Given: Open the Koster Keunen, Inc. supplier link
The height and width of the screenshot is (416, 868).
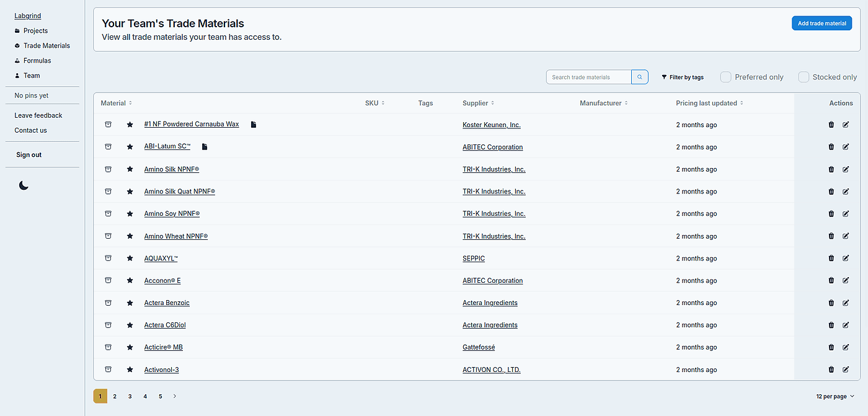Looking at the screenshot, I should (x=491, y=125).
